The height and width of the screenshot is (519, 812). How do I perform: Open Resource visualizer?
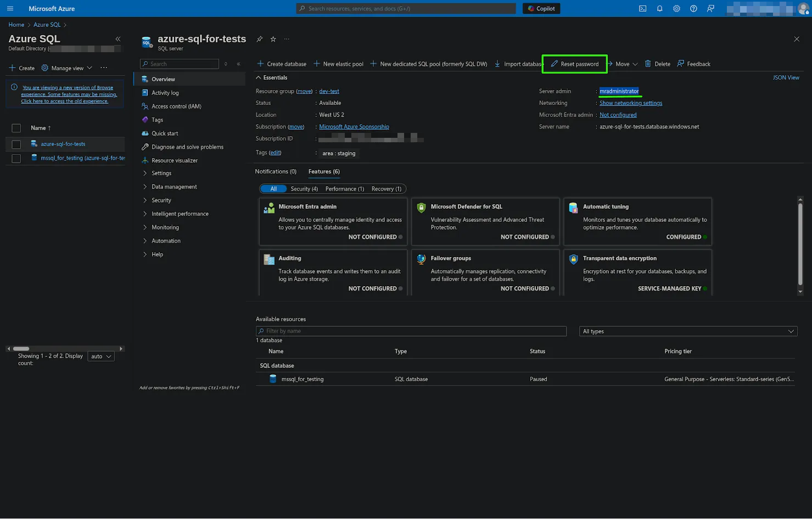(175, 160)
